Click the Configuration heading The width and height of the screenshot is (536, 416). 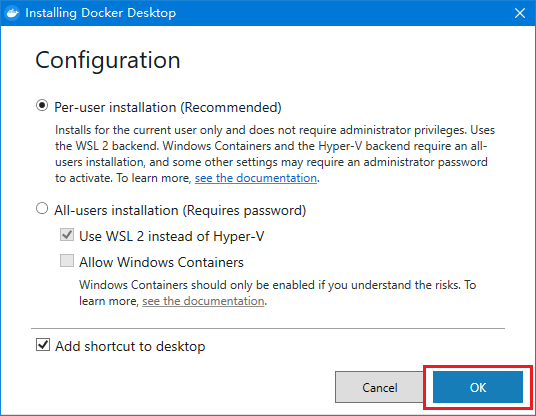(x=108, y=61)
